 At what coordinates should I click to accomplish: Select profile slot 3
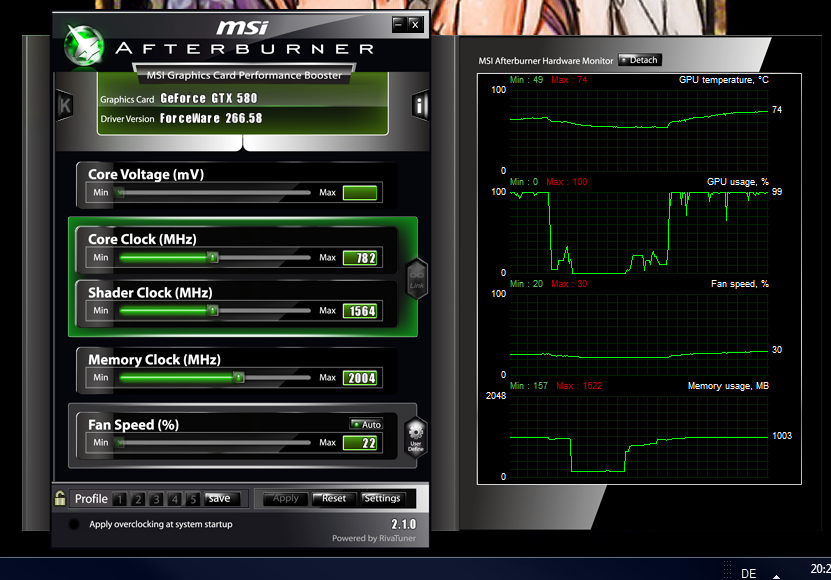tap(156, 499)
